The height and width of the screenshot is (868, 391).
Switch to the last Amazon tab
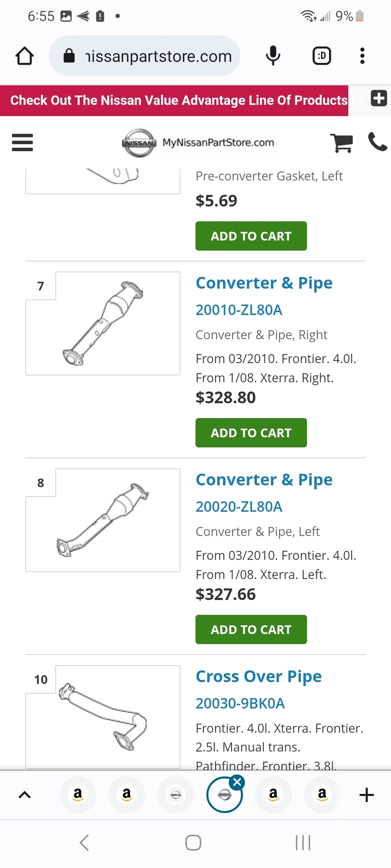pos(322,795)
